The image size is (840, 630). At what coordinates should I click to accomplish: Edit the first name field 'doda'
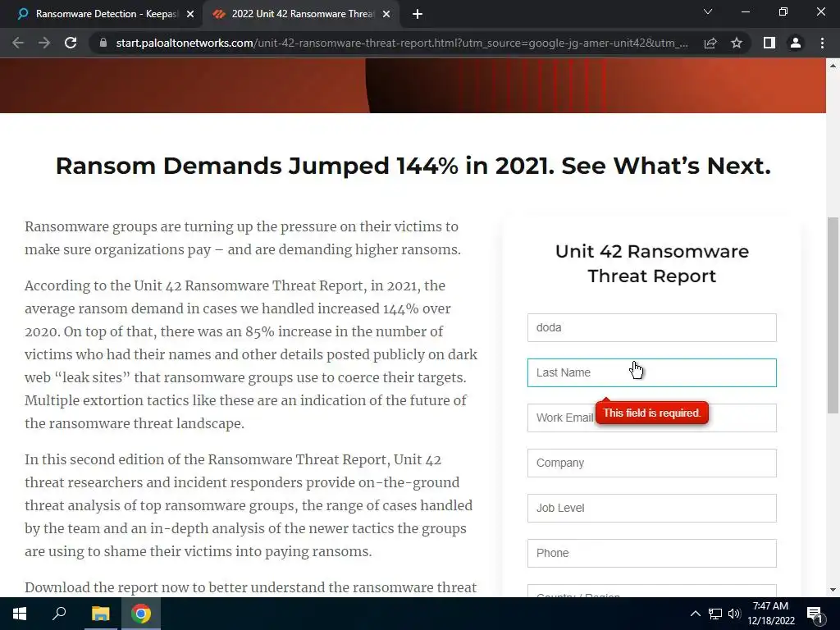(651, 327)
